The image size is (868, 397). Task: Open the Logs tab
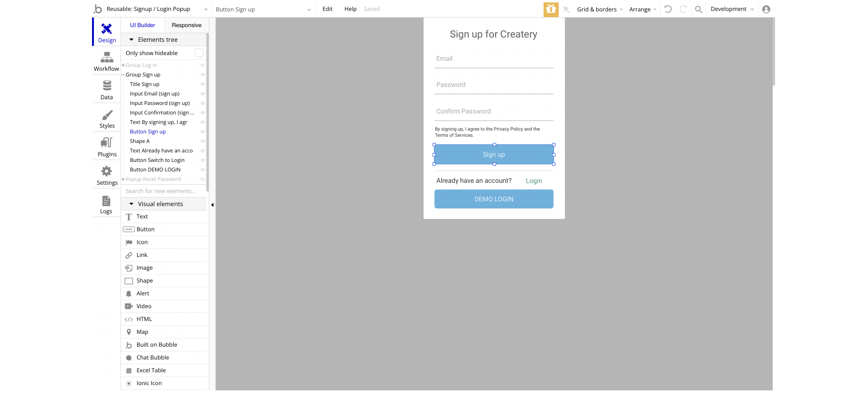click(x=107, y=204)
